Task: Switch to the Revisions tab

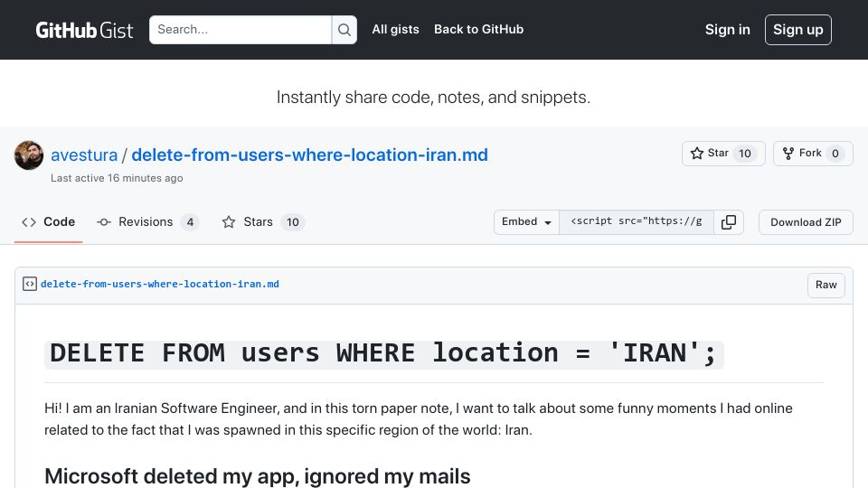Action: (147, 222)
